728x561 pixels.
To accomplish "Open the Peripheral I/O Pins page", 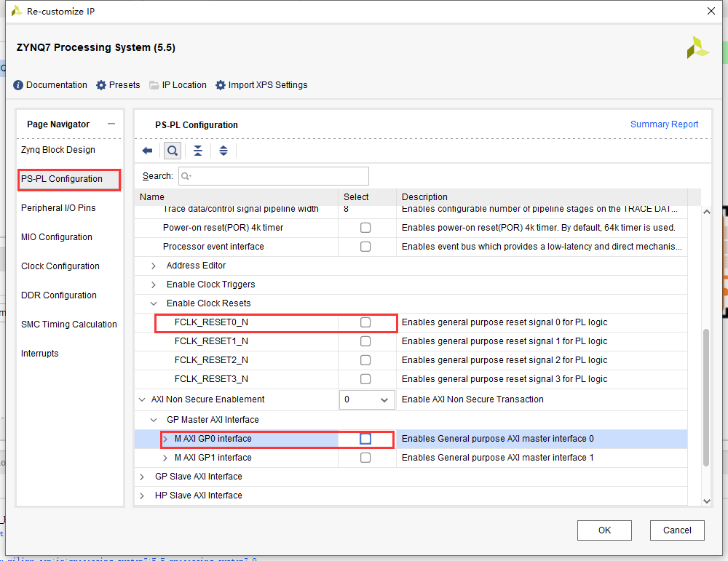I will coord(58,208).
